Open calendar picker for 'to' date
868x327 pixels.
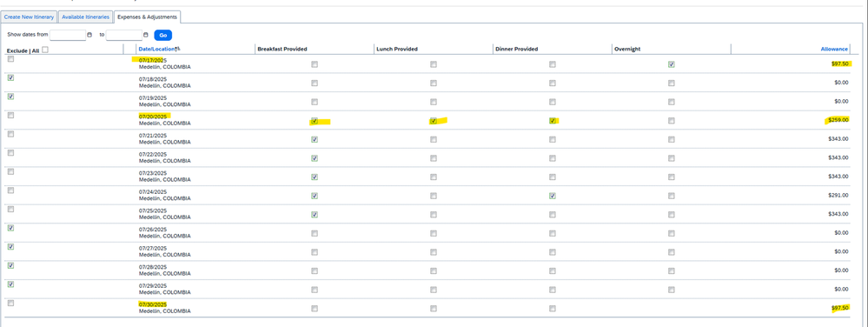tap(146, 35)
